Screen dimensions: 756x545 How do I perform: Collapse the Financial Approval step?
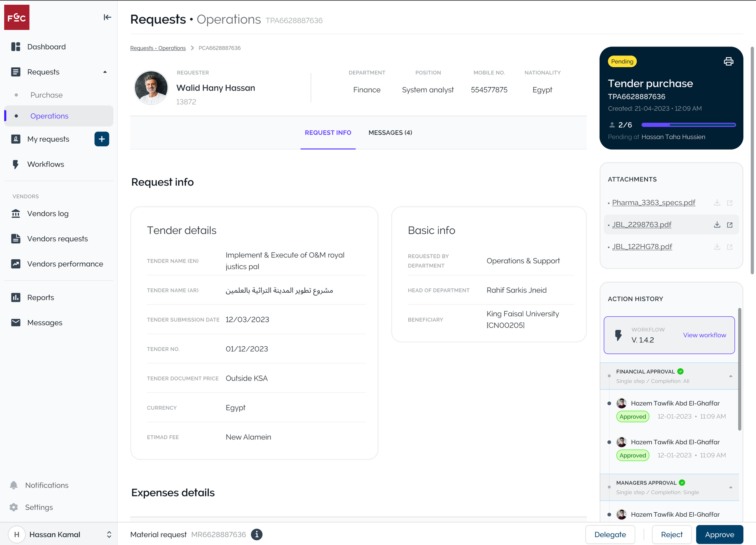pyautogui.click(x=730, y=376)
